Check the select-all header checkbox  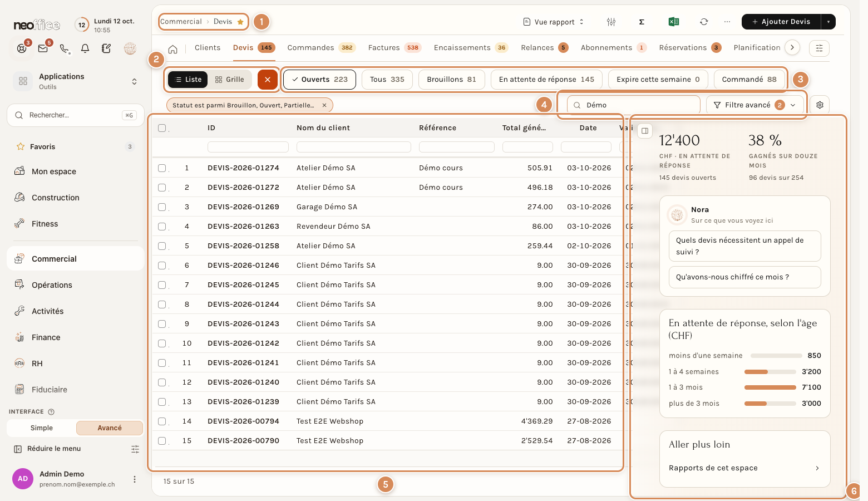click(x=162, y=128)
